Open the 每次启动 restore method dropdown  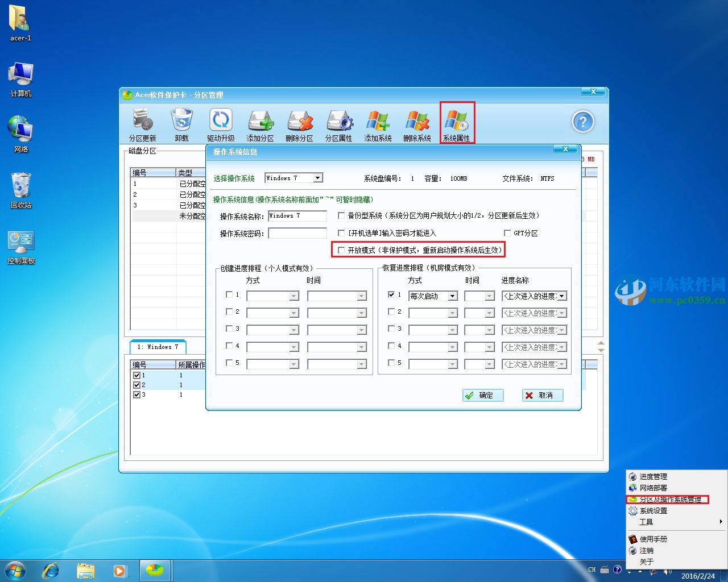point(452,296)
